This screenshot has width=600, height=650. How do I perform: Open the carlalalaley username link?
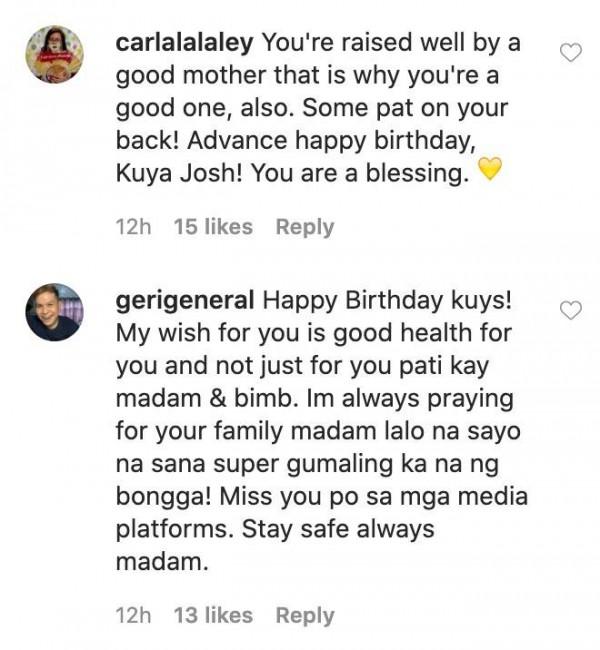tap(185, 42)
